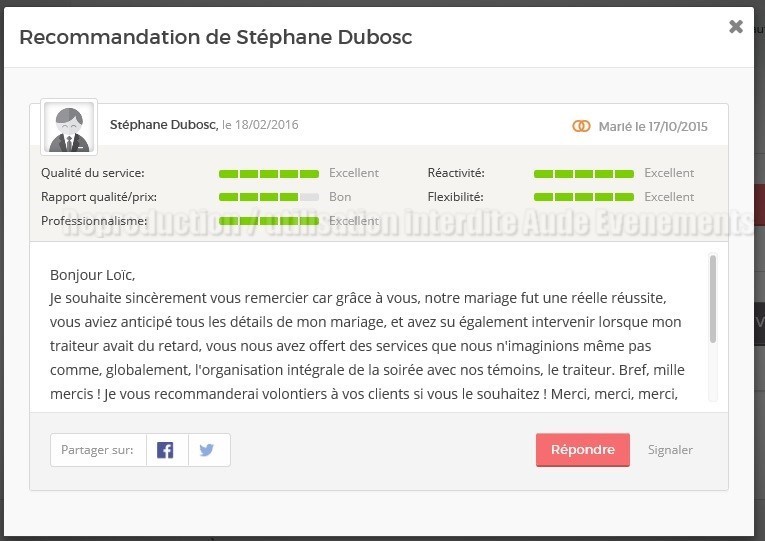Image resolution: width=765 pixels, height=541 pixels.
Task: Click the wedding rings icon
Action: coord(581,126)
